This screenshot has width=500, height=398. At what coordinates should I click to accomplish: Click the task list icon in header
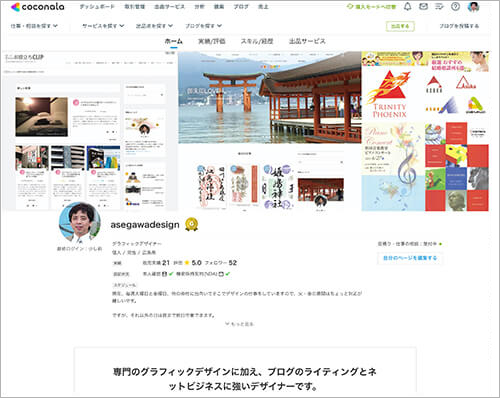439,6
